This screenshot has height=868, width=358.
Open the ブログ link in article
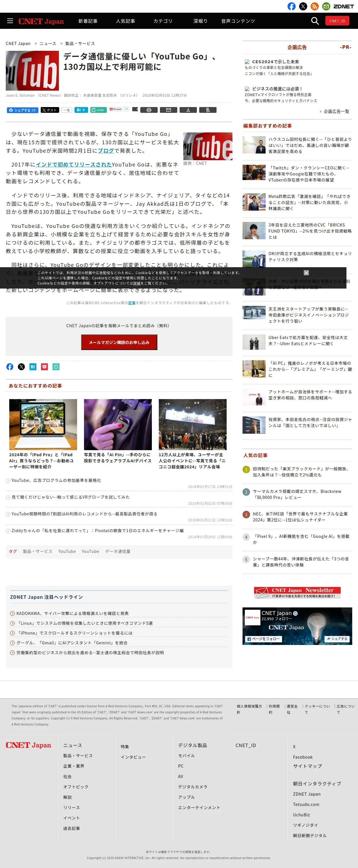pyautogui.click(x=106, y=151)
